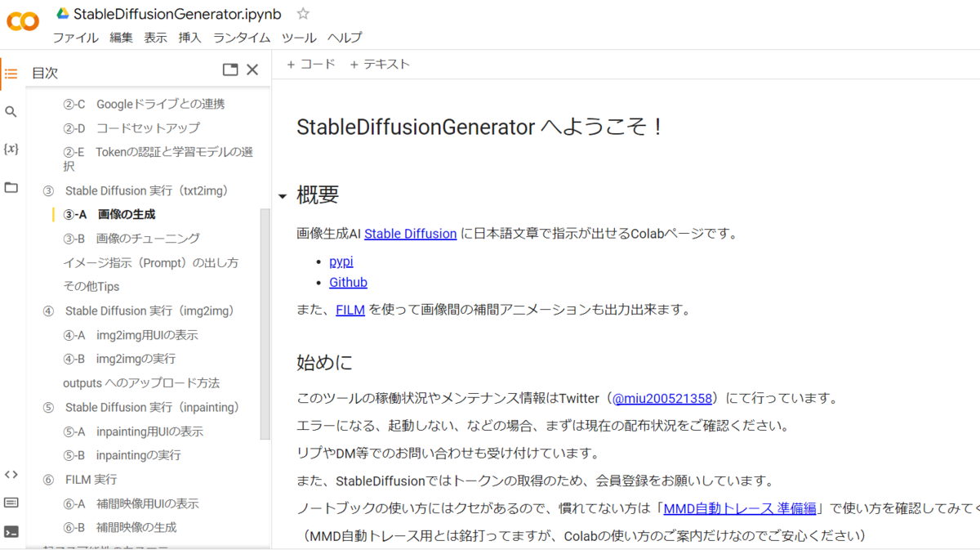980x550 pixels.
Task: Open the 挿入 menu
Action: tap(190, 38)
